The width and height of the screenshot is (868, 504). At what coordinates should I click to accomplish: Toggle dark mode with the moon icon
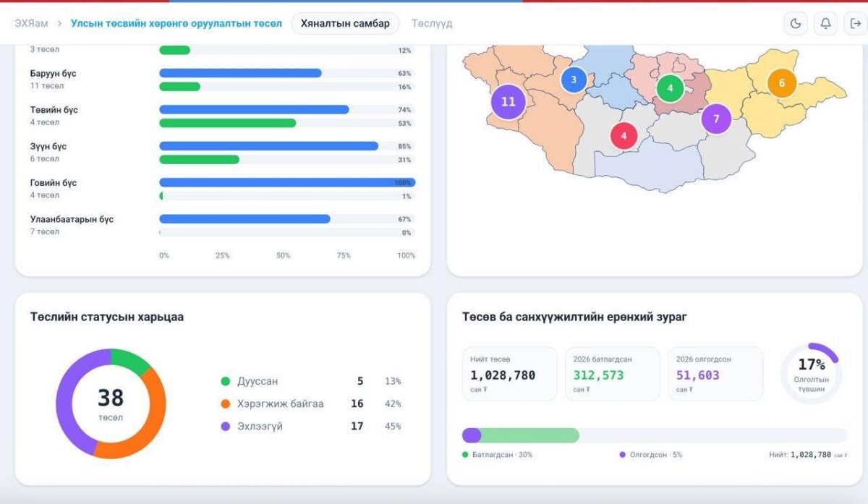click(x=796, y=23)
